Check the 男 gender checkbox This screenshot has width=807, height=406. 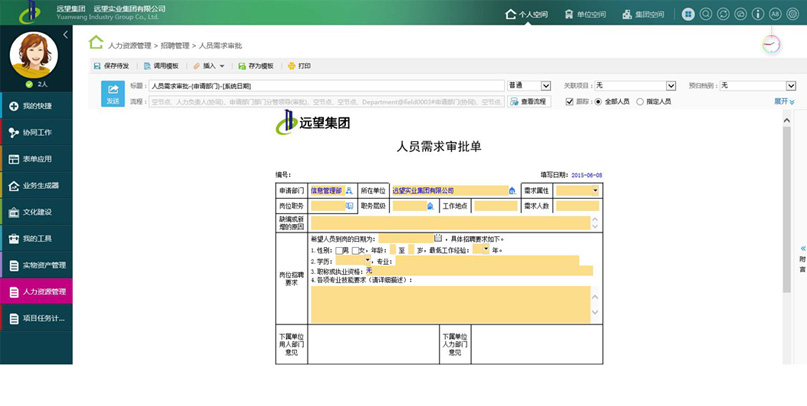click(339, 250)
